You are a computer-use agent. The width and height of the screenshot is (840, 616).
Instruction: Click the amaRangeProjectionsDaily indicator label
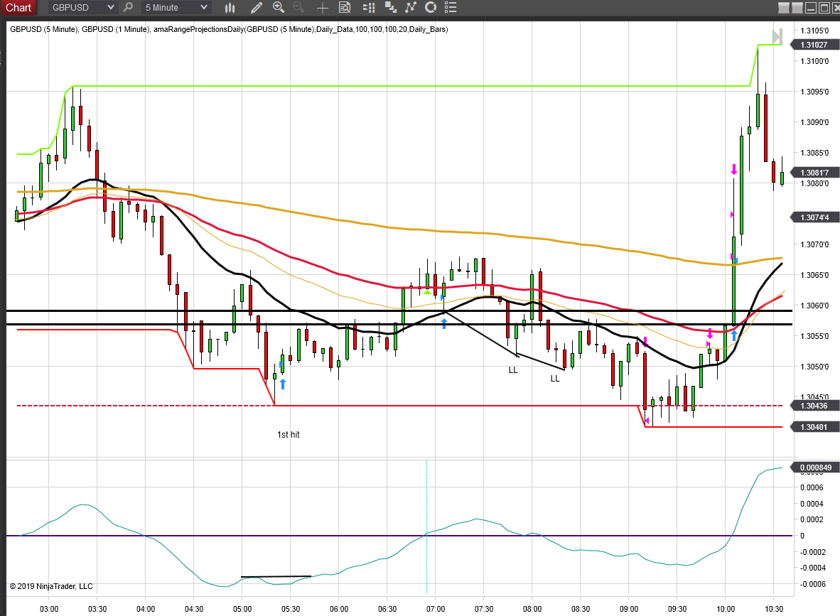point(301,29)
